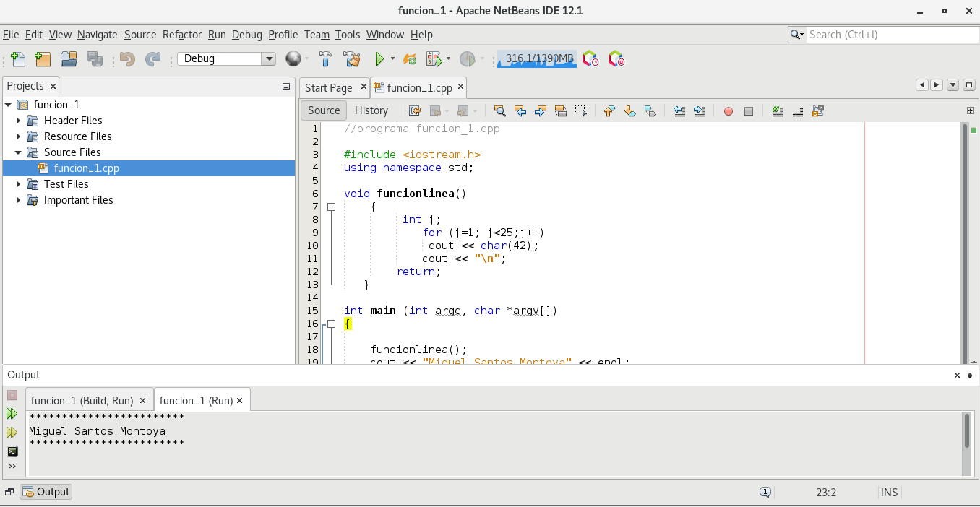Run the project with green play icon
The width and height of the screenshot is (980, 507).
(x=379, y=59)
